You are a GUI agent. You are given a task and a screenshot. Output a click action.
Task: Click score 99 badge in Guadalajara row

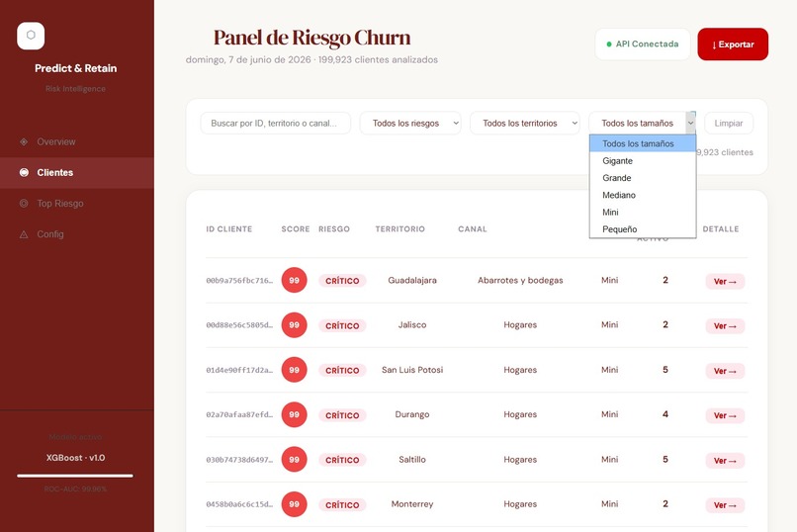294,280
